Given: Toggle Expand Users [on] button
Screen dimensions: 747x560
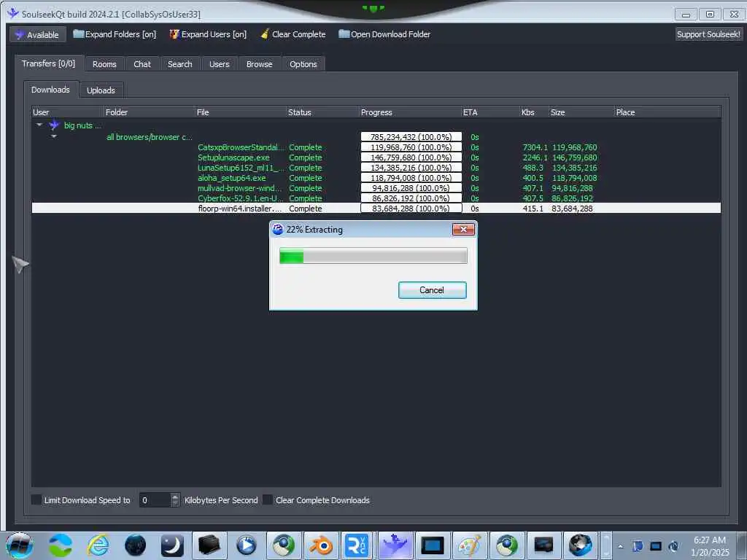Looking at the screenshot, I should (208, 34).
